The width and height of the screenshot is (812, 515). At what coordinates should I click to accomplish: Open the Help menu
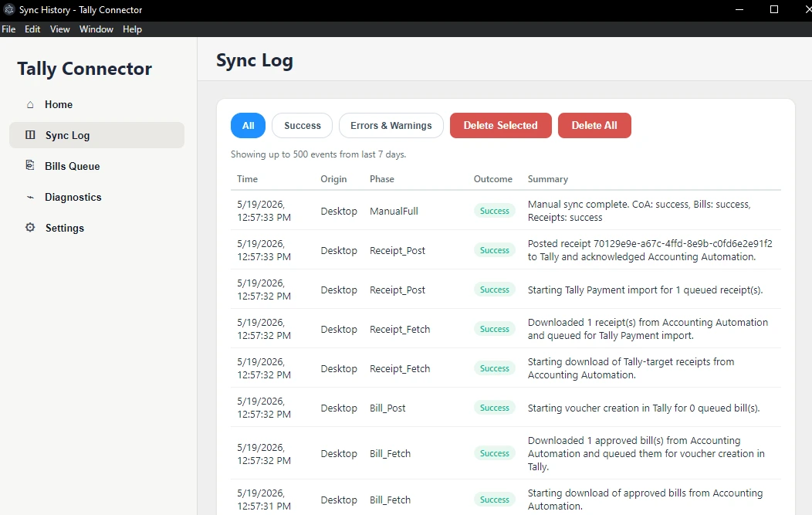[132, 29]
